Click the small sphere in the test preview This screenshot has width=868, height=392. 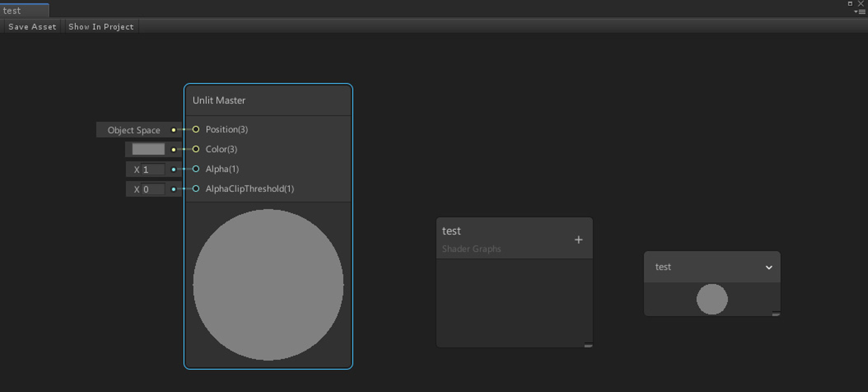pos(712,299)
